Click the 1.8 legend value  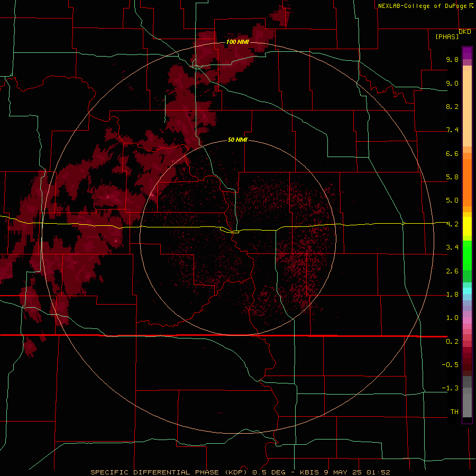click(452, 295)
